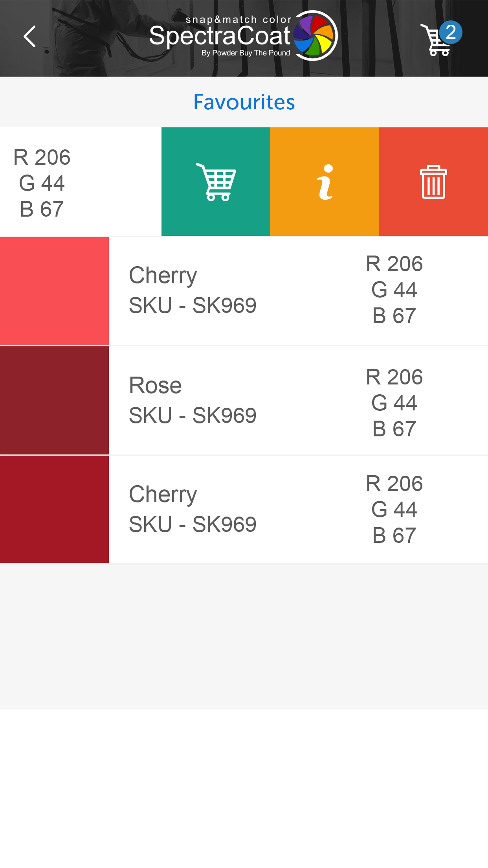Open the Rose SKU - SK969 item
The width and height of the screenshot is (488, 868).
pos(193,401)
